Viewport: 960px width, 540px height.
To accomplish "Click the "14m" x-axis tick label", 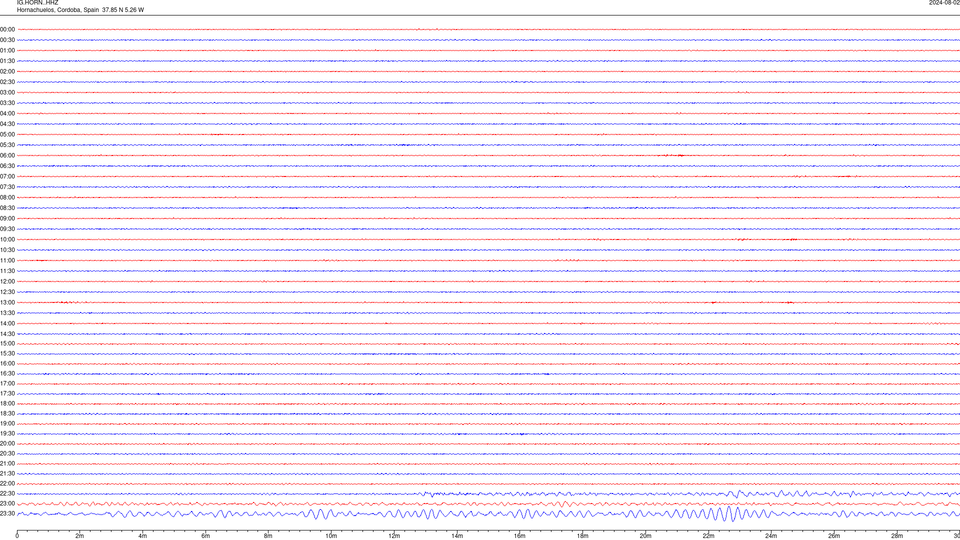I will click(x=457, y=536).
